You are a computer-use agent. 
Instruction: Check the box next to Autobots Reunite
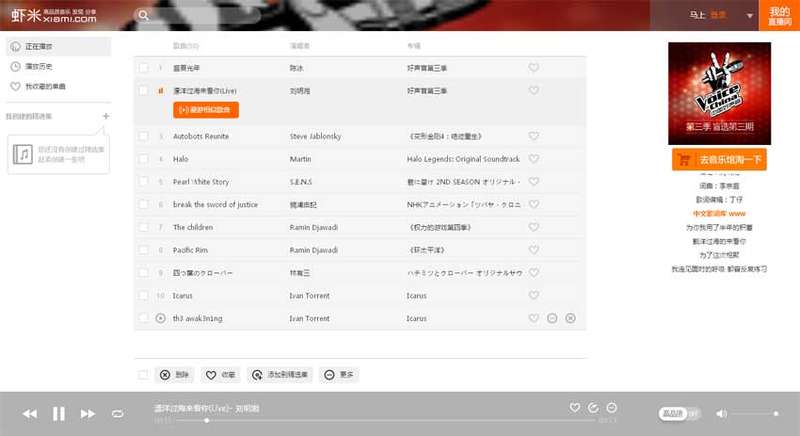pos(144,136)
